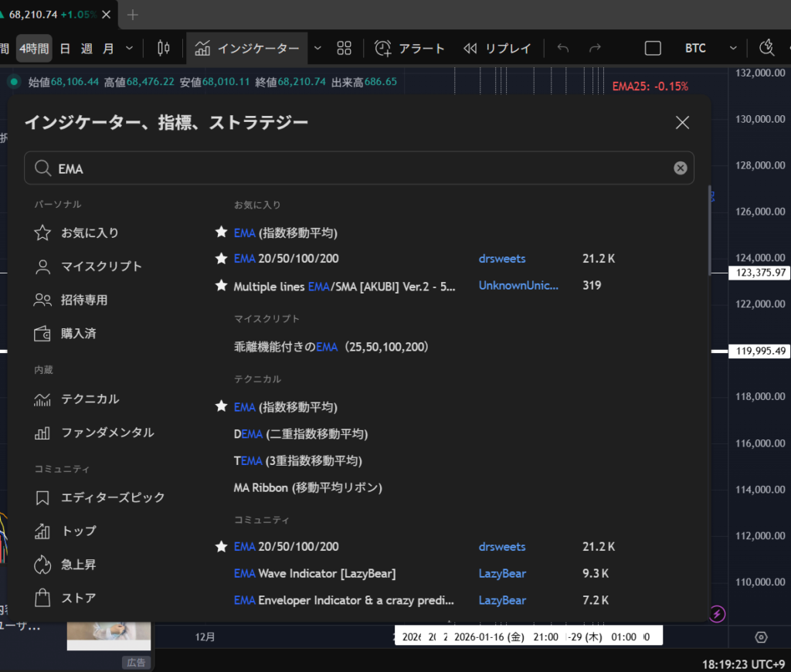Open the drsweets author link

coord(501,259)
